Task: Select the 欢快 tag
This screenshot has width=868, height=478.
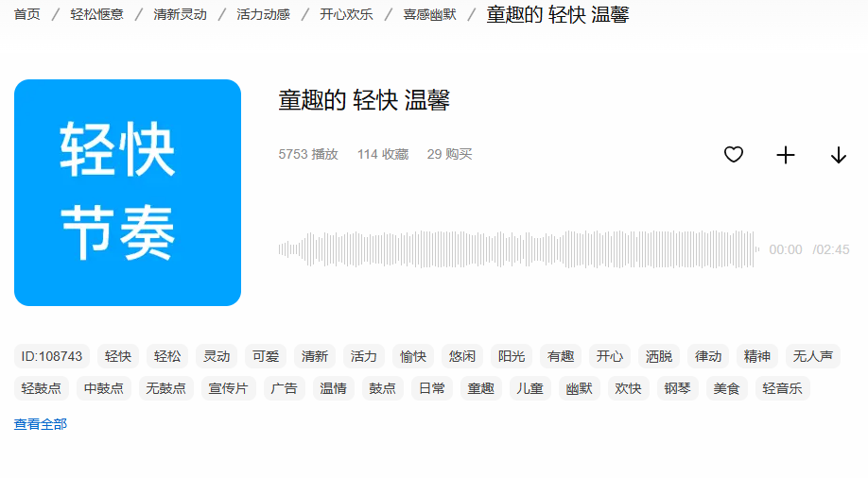Action: pyautogui.click(x=628, y=388)
